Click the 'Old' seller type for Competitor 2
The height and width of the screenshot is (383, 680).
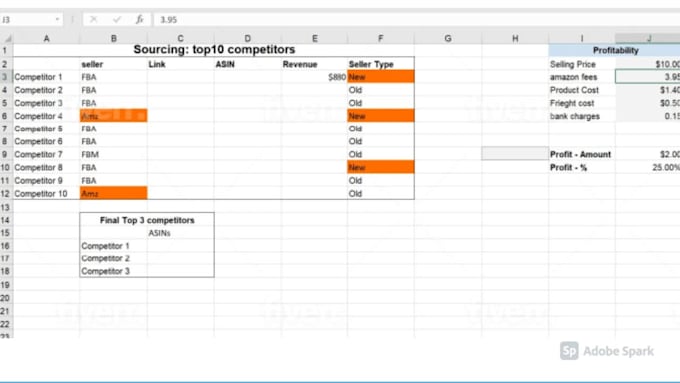(x=381, y=90)
